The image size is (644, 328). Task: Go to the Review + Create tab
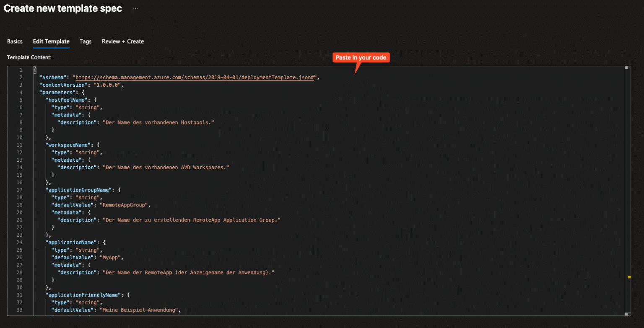123,41
